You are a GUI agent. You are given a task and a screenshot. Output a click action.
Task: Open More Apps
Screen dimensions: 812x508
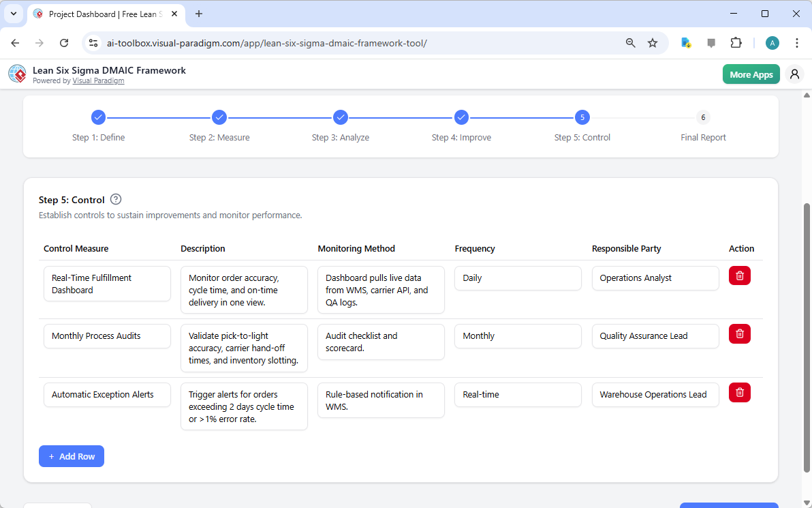[x=751, y=74]
